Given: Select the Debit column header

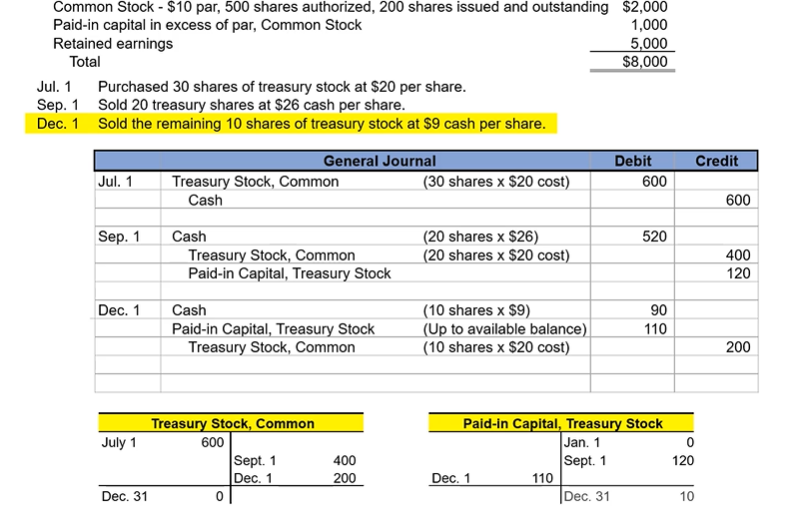Looking at the screenshot, I should (x=632, y=161).
